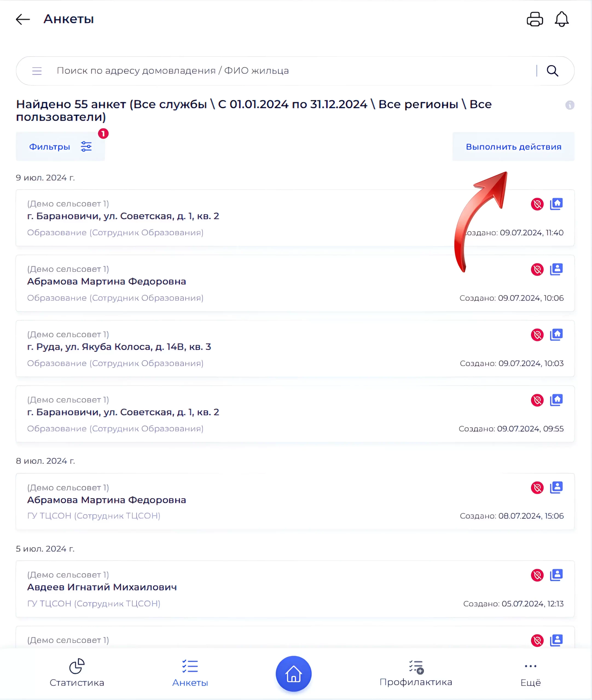Click the magnifier search icon
The height and width of the screenshot is (700, 592).
click(552, 71)
